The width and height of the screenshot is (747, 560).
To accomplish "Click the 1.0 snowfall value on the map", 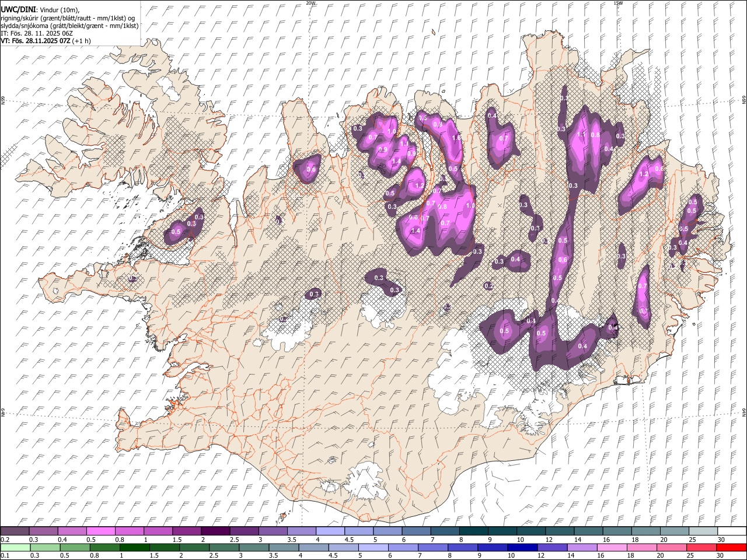I will coord(470,205).
